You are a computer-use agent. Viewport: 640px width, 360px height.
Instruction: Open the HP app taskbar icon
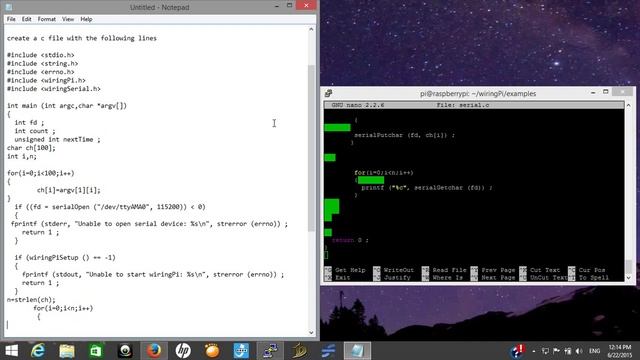(183, 351)
